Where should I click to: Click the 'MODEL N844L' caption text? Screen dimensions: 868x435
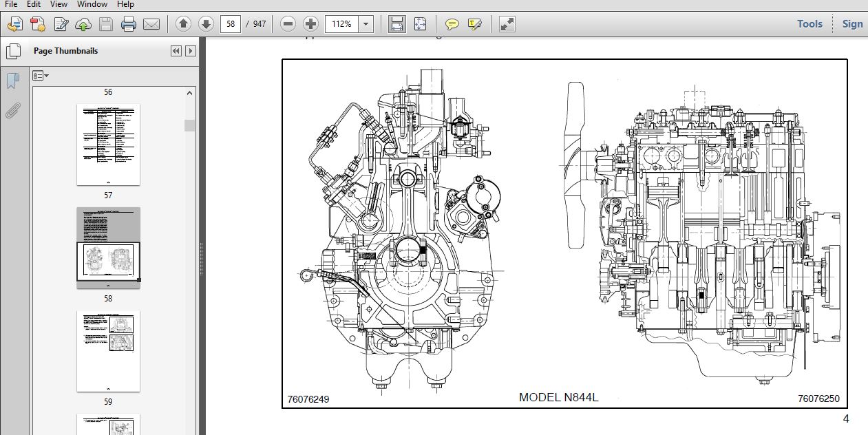click(x=559, y=397)
